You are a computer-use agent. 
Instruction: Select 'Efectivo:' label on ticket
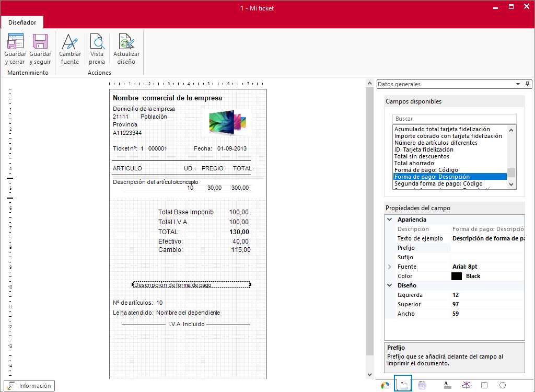(x=170, y=241)
